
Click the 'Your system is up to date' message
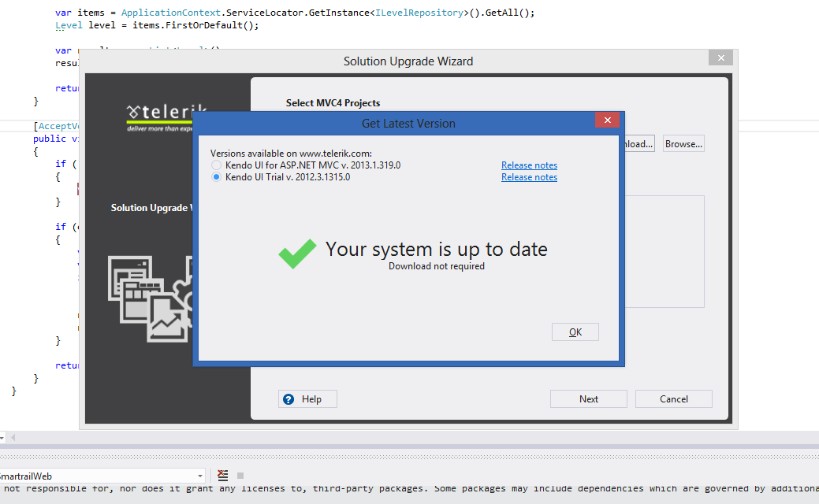click(x=436, y=250)
